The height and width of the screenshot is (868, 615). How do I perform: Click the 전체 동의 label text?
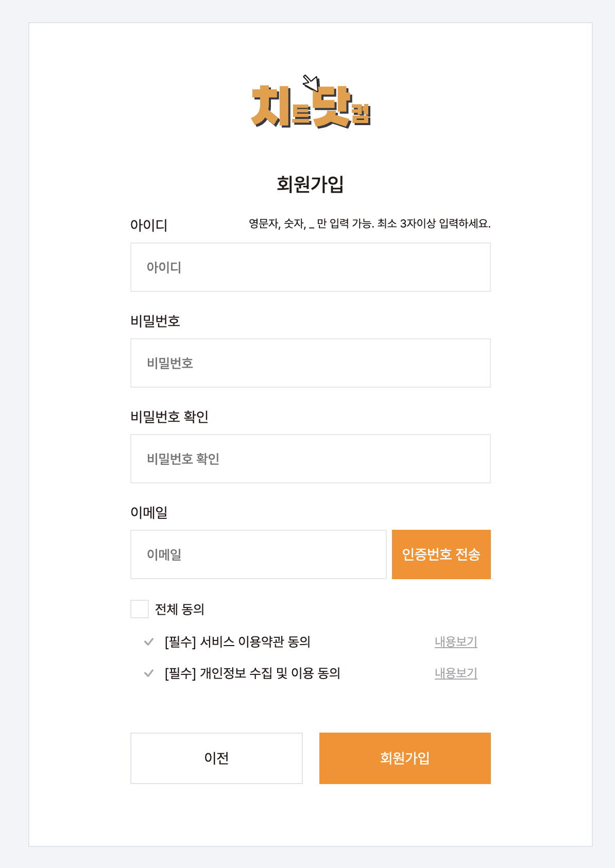[180, 610]
